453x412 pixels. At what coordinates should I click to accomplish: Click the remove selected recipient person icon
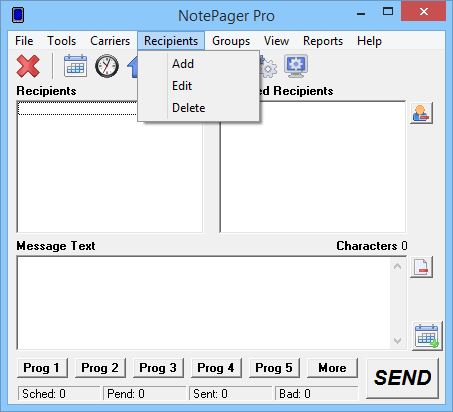click(421, 113)
